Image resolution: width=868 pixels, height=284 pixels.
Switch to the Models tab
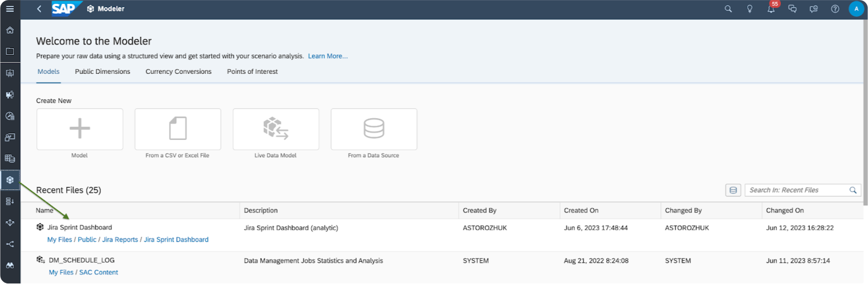[48, 72]
